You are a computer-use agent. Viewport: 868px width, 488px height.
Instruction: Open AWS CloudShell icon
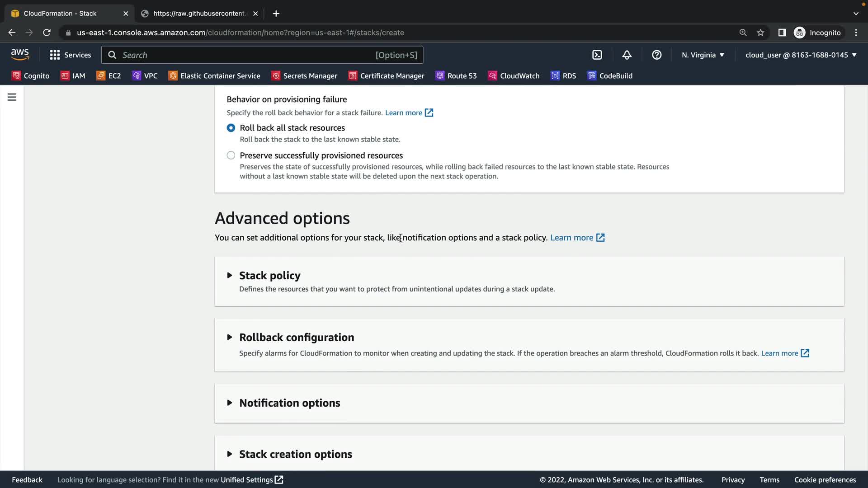tap(597, 55)
